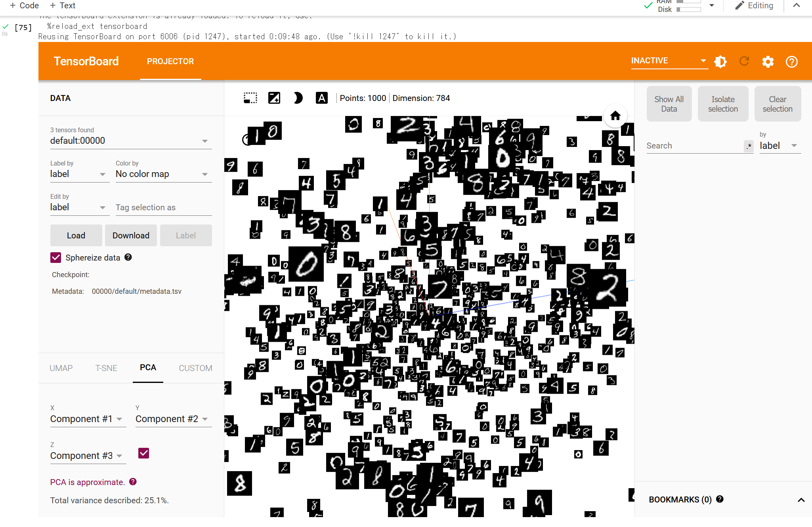Click the Download button
This screenshot has width=812, height=527.
(x=131, y=235)
